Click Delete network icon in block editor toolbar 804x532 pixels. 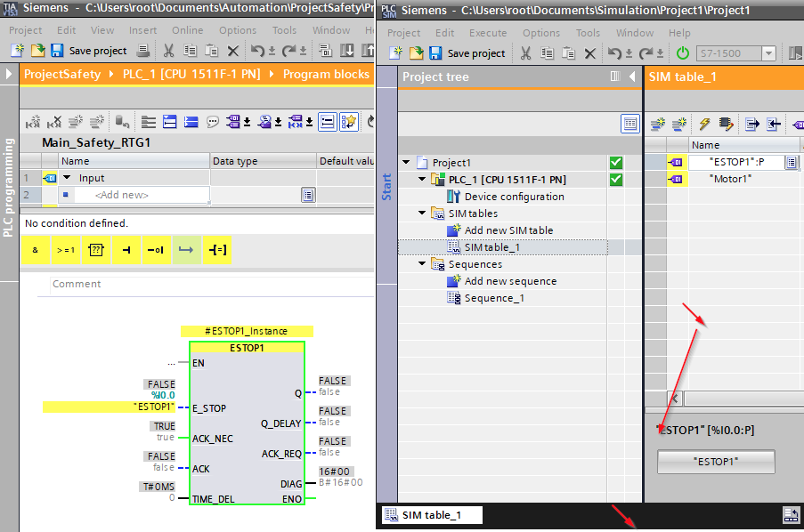click(53, 122)
